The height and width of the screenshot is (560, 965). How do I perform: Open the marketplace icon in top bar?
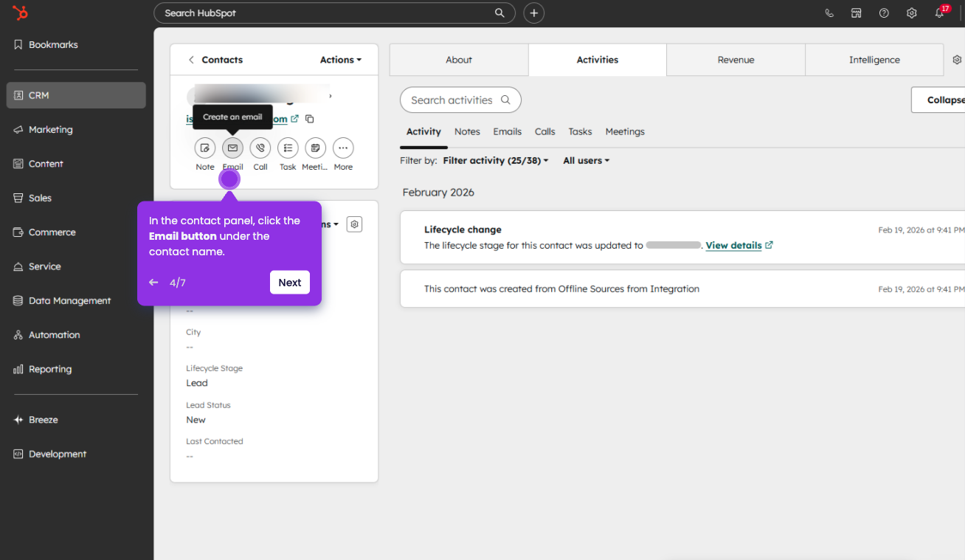(857, 13)
